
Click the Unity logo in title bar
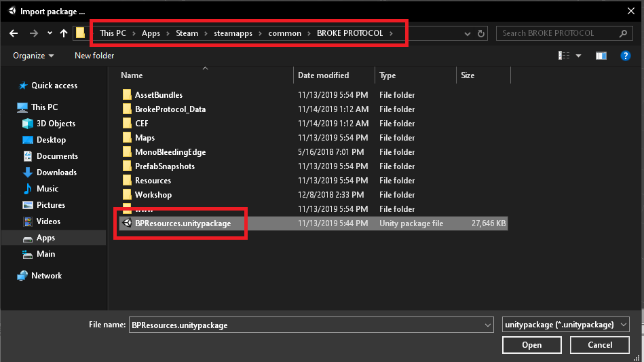[x=12, y=11]
